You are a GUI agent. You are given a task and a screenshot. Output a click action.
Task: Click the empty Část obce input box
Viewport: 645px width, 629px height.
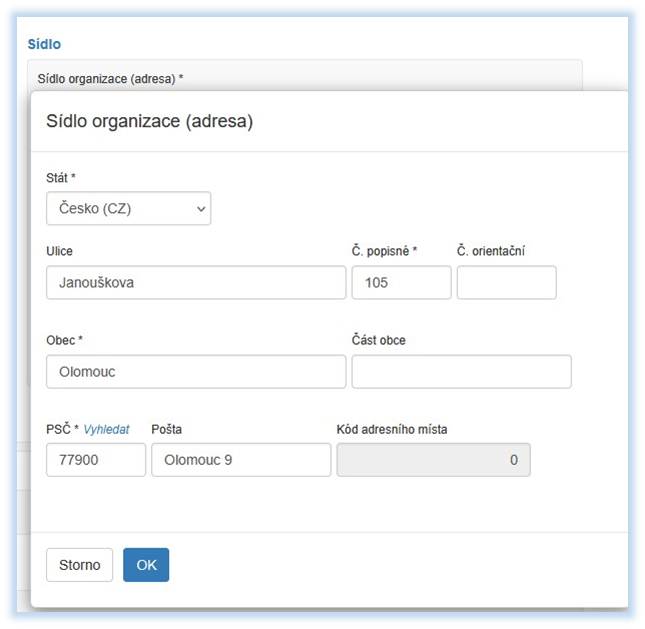tap(461, 372)
